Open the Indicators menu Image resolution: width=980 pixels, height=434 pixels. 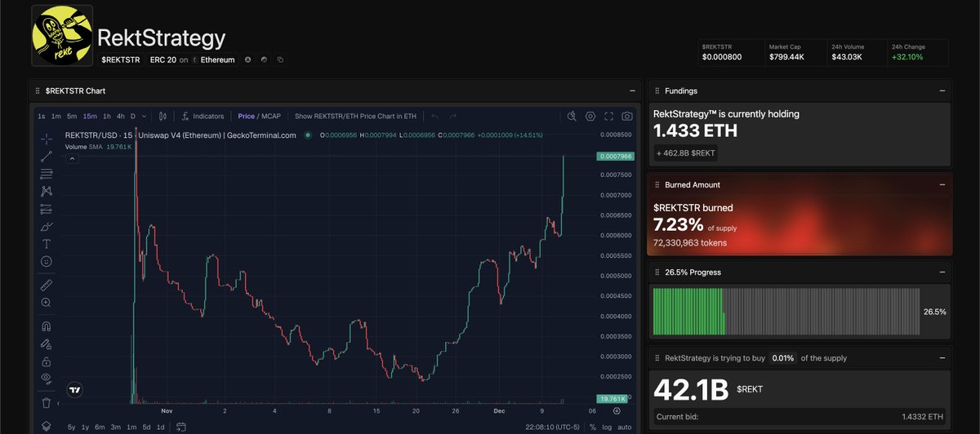pos(203,116)
